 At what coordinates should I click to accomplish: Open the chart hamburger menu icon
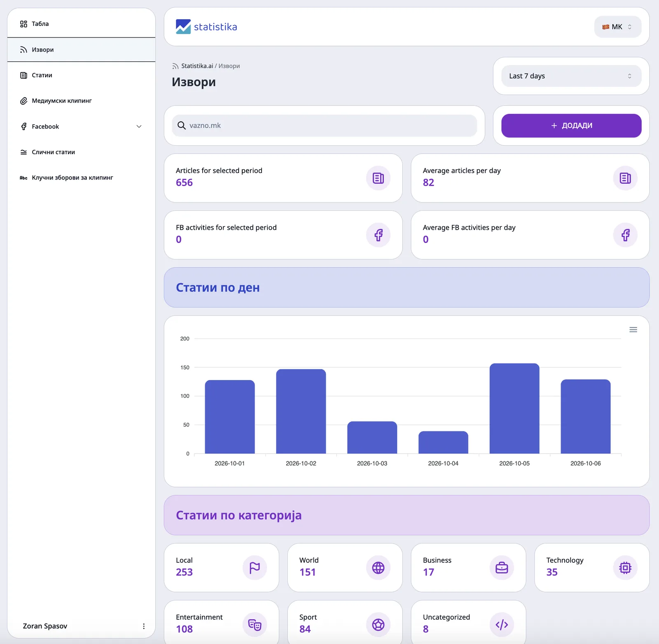point(633,330)
